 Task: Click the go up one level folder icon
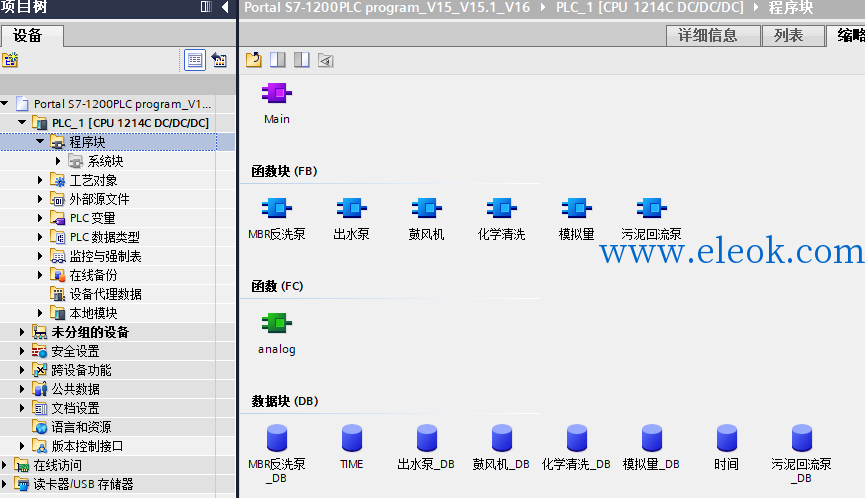(254, 60)
